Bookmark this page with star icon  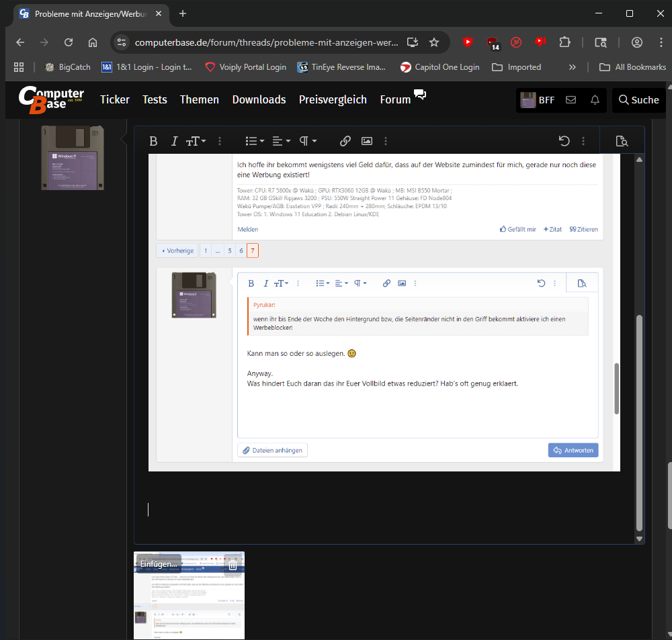[x=434, y=42]
